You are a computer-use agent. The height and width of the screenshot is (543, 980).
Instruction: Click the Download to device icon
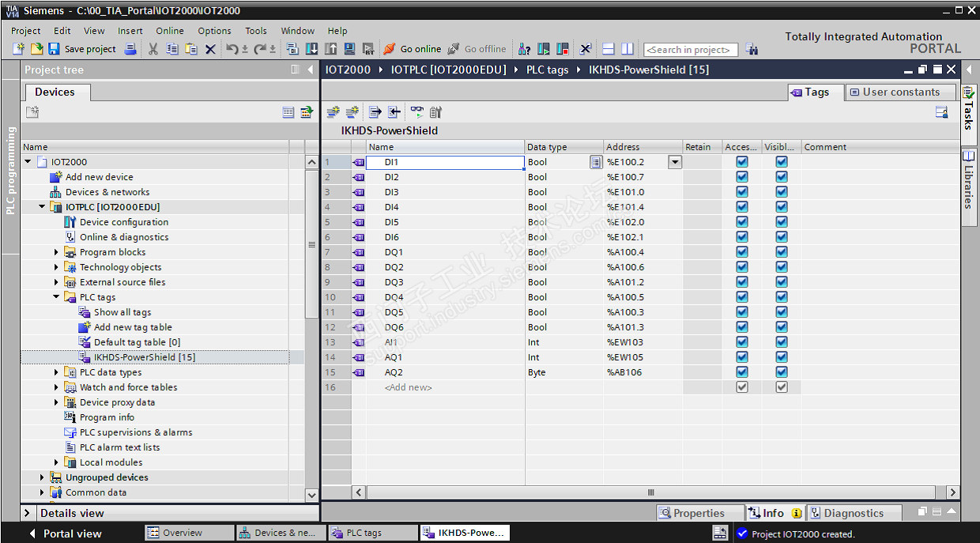coord(311,49)
